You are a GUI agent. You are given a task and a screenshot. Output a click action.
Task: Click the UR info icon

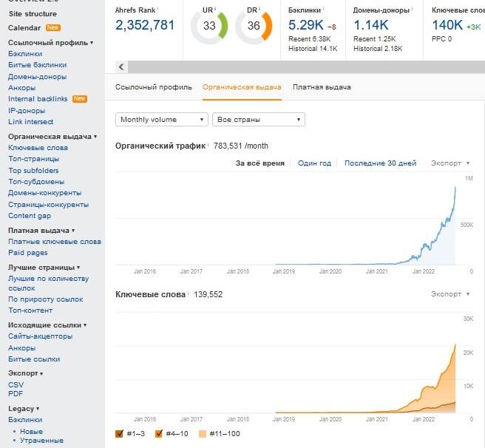[217, 10]
